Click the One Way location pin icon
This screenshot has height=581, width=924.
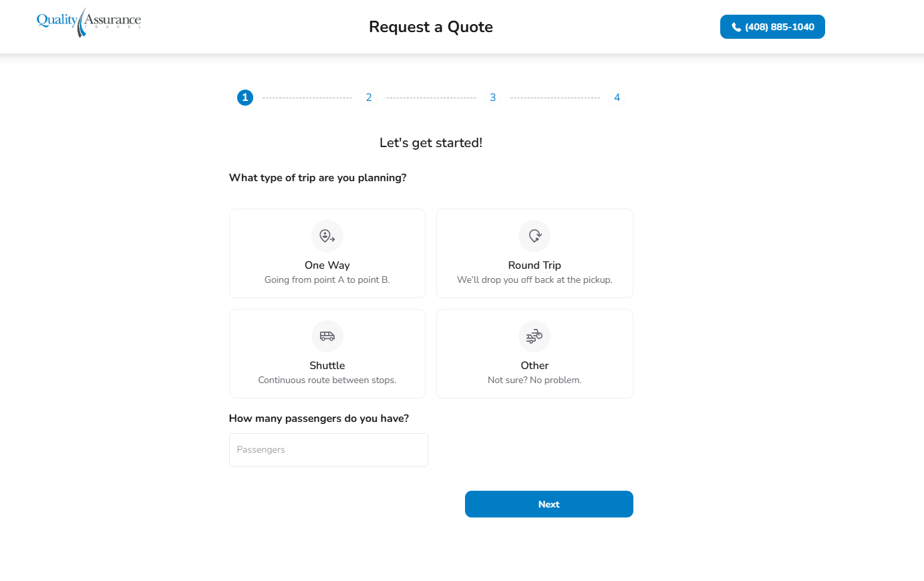pos(327,236)
